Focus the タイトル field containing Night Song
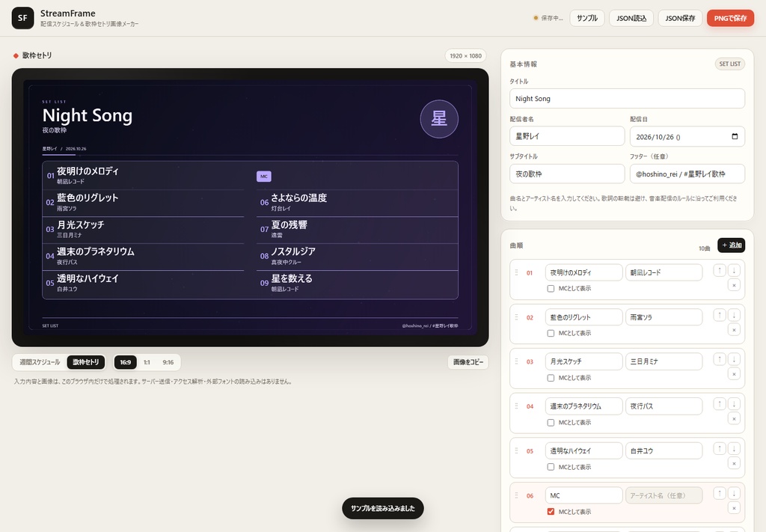Viewport: 766px width, 532px height. [x=627, y=99]
